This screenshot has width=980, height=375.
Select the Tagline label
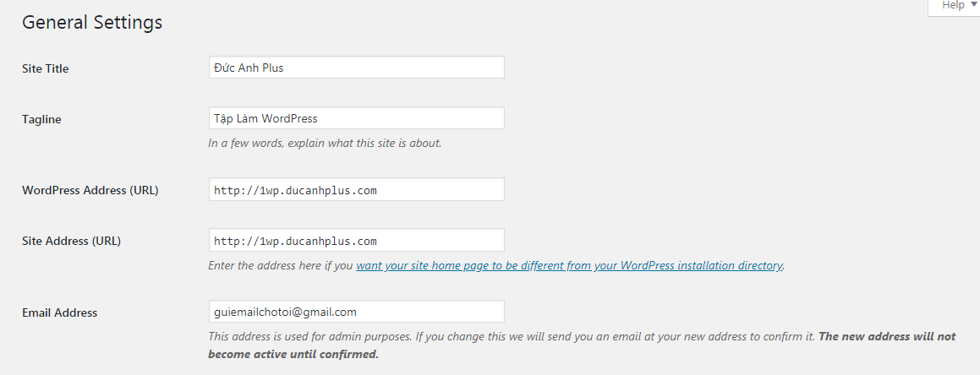point(41,119)
